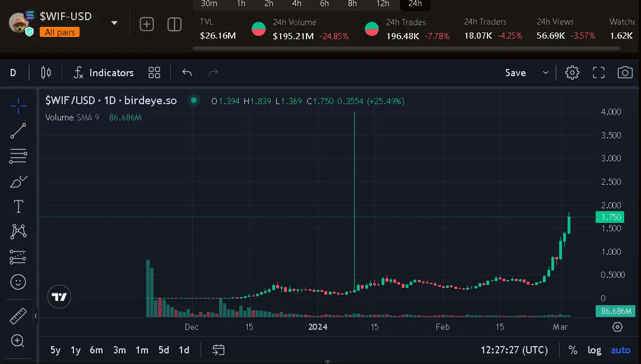Select the Text annotation tool
641x364 pixels.
pos(18,207)
